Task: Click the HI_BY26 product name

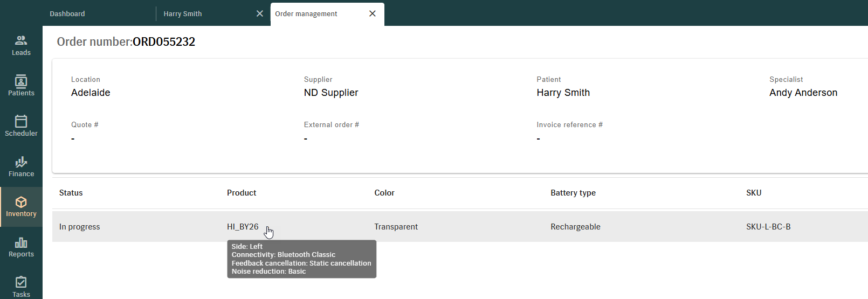Action: (x=243, y=227)
